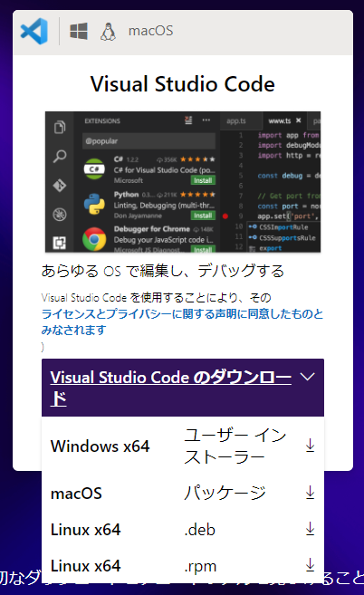Download the Windows x64 user installer
Screen dimensions: 364x595
(310, 446)
